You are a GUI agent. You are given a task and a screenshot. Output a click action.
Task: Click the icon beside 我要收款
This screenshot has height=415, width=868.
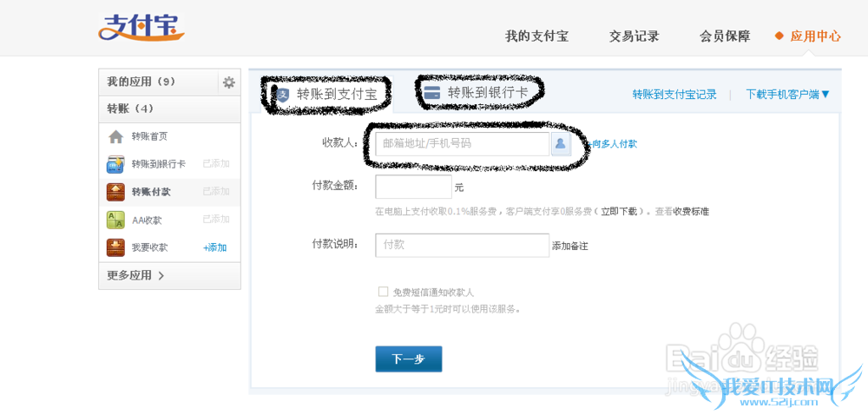[x=115, y=247]
